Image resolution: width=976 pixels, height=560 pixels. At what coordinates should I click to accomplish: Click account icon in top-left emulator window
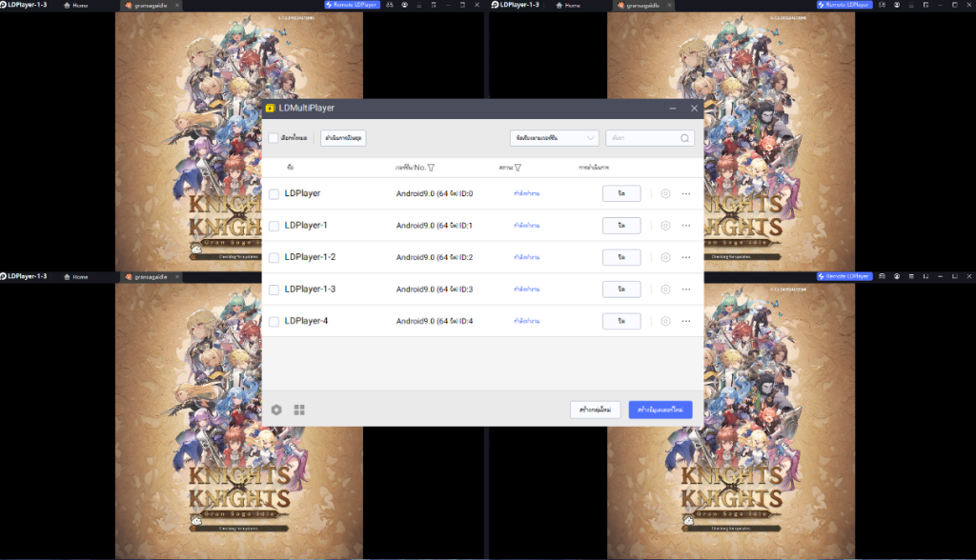(404, 5)
